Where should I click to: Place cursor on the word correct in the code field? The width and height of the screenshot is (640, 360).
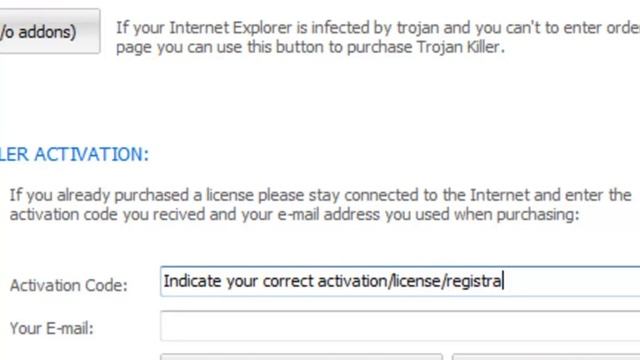click(288, 281)
